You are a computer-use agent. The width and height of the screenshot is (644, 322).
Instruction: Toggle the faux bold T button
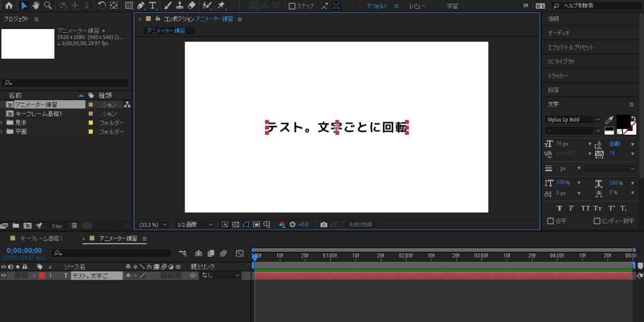tap(560, 208)
